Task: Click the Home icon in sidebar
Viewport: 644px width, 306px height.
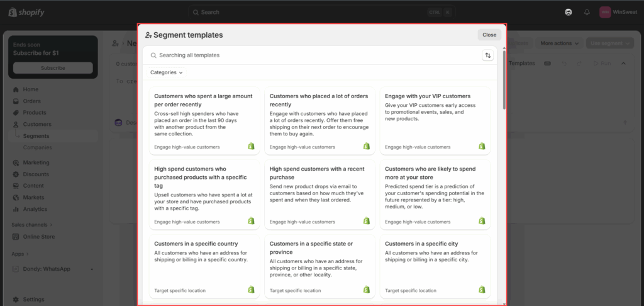Action: coord(16,89)
